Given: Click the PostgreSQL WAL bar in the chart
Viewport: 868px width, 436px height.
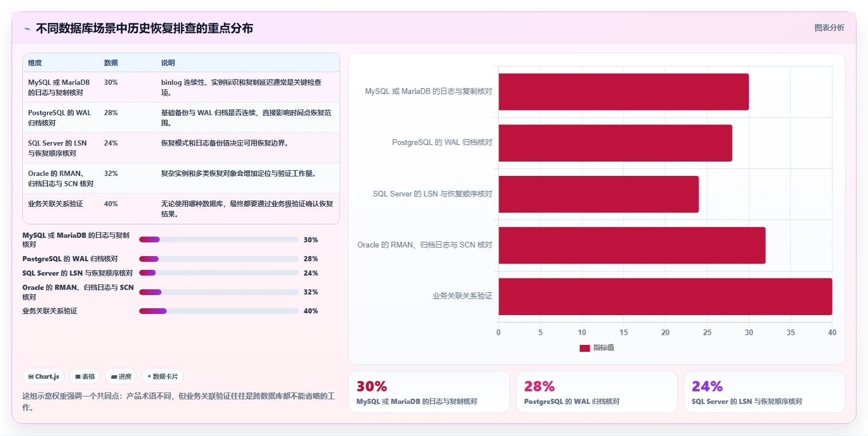Looking at the screenshot, I should pyautogui.click(x=616, y=143).
